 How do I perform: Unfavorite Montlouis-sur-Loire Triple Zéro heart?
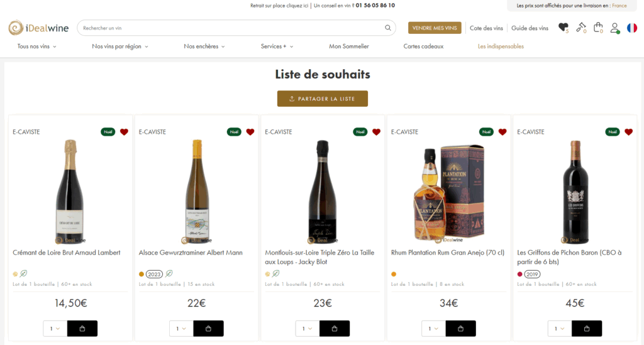(x=376, y=132)
